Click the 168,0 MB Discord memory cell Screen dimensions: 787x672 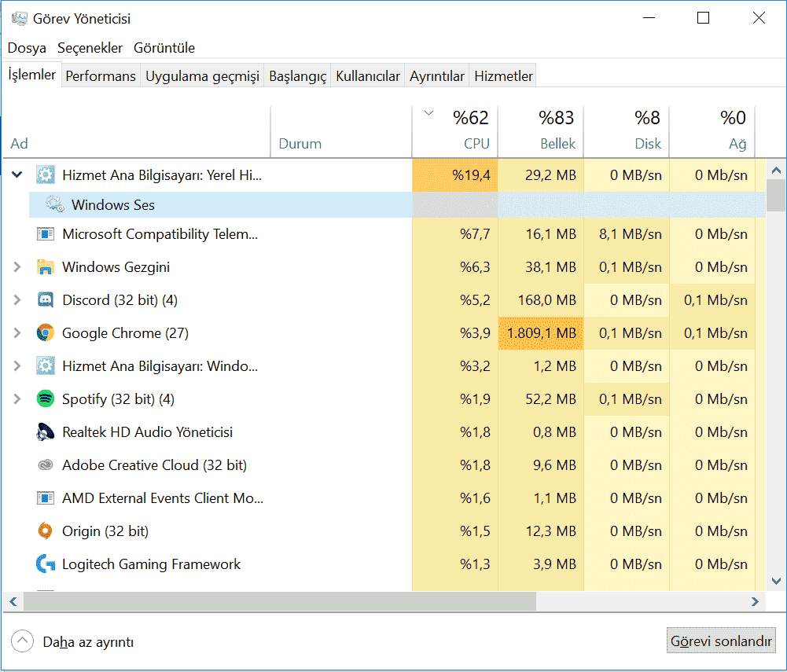(x=541, y=300)
